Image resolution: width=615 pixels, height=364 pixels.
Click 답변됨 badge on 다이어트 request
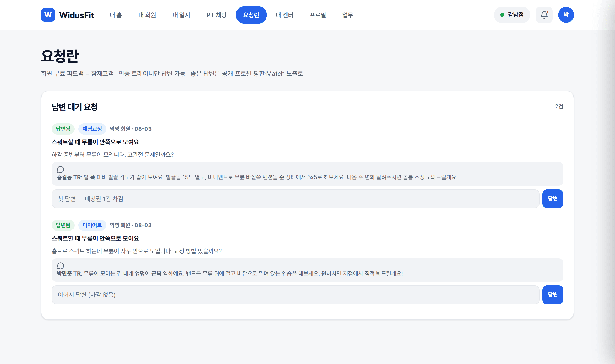pos(63,225)
